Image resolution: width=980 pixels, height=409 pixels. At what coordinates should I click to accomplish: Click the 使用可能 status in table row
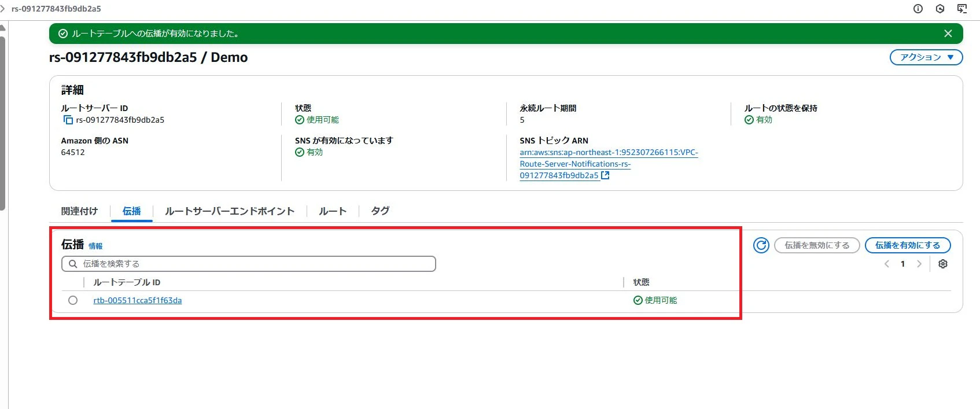[655, 300]
